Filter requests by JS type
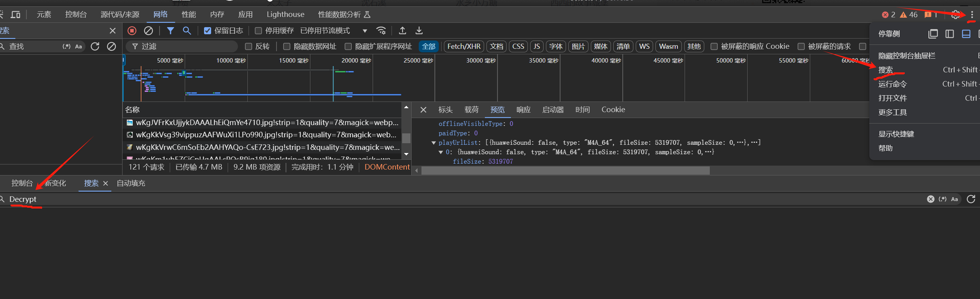 (536, 46)
